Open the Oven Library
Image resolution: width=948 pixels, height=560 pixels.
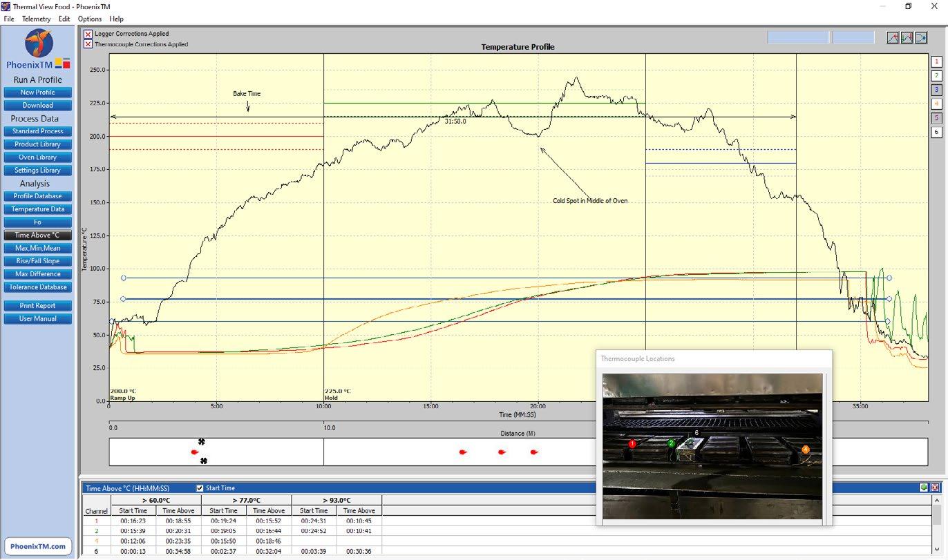37,157
